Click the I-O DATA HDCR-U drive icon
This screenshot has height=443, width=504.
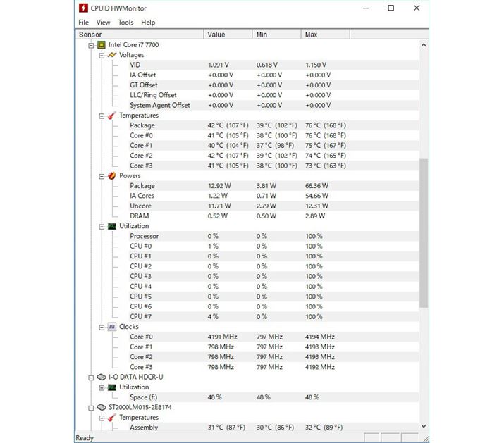pyautogui.click(x=101, y=378)
